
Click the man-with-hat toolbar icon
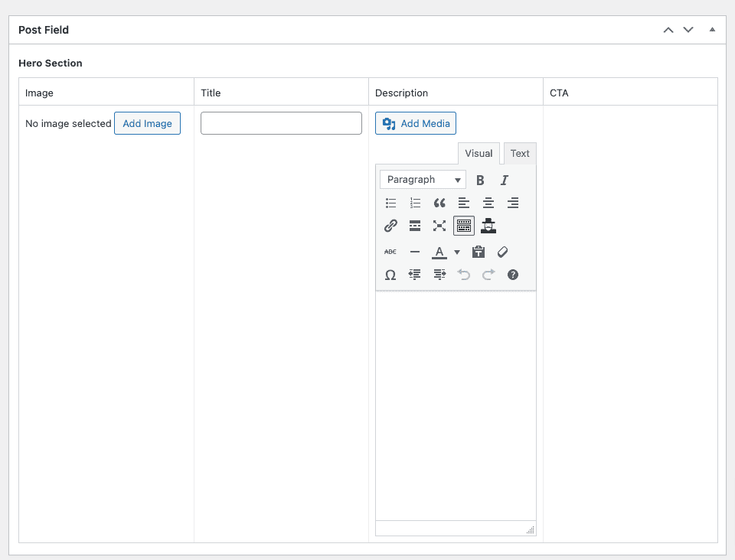(488, 226)
